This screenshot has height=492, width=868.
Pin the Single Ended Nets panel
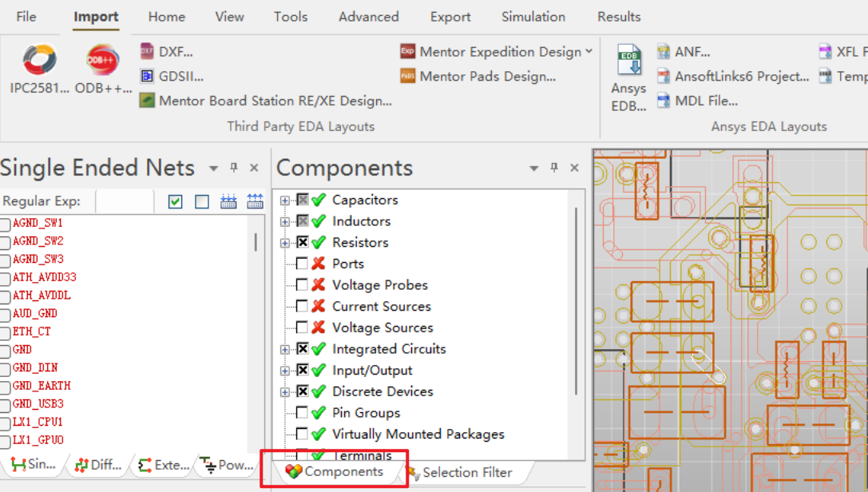click(234, 167)
